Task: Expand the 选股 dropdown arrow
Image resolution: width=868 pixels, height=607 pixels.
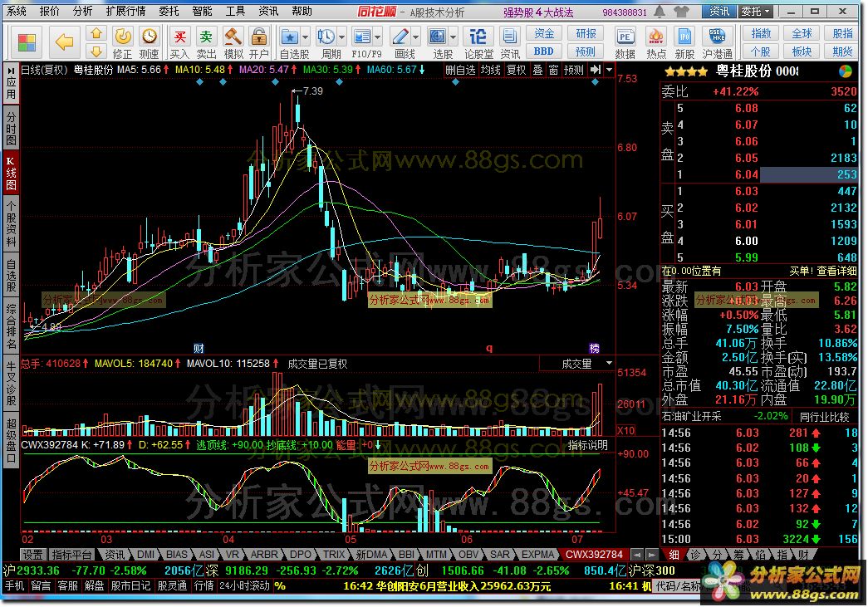Action: (454, 37)
